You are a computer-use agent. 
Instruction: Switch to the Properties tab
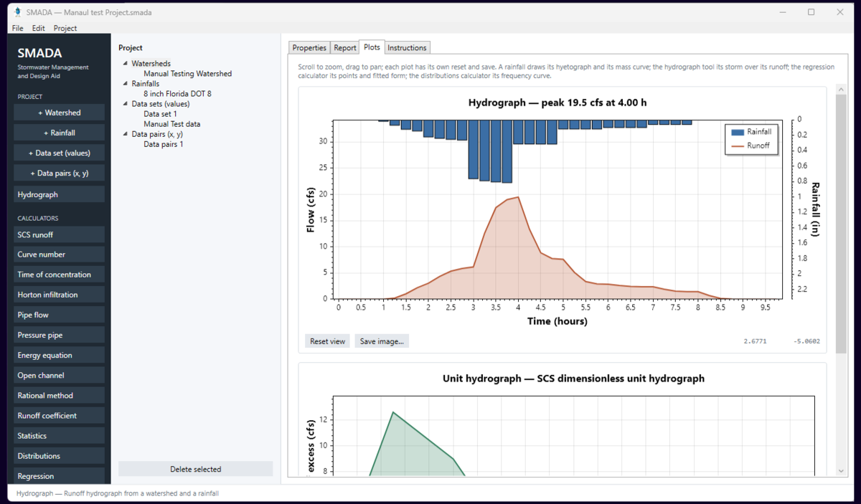(x=309, y=48)
